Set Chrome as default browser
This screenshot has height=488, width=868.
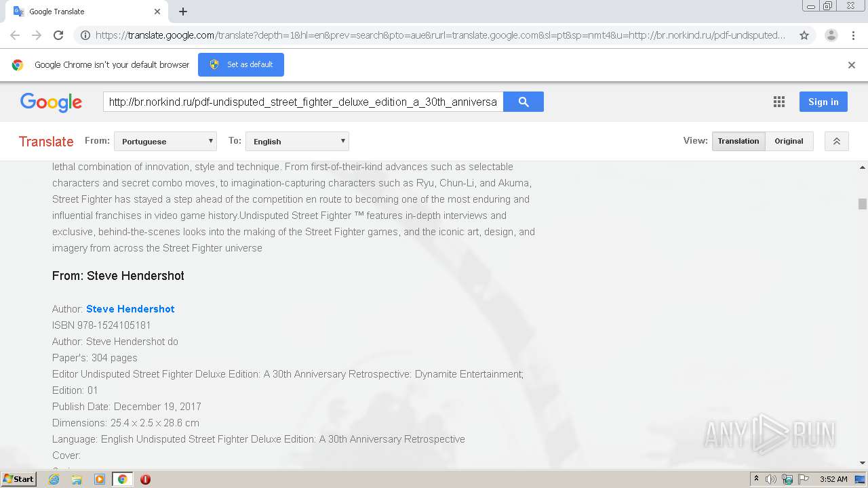(241, 64)
